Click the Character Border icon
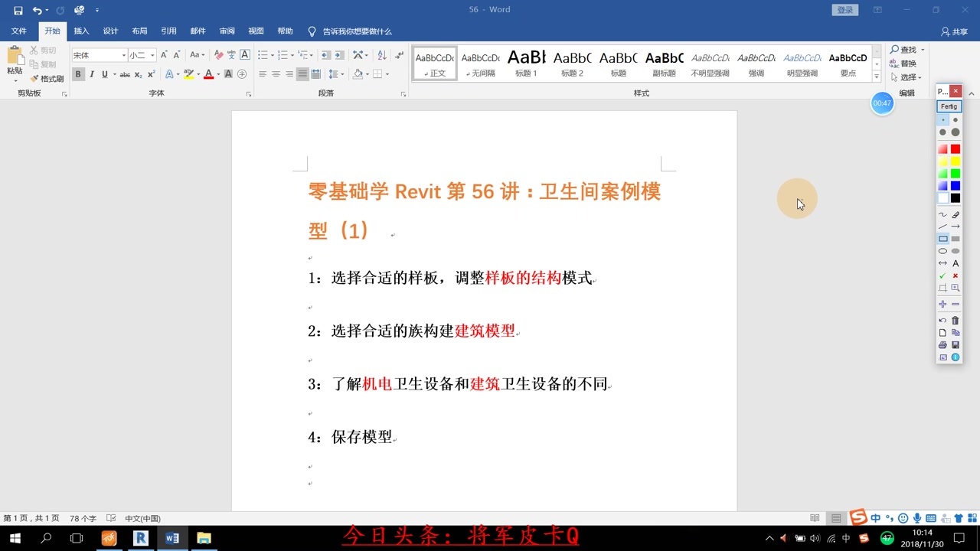The image size is (980, 551). pos(245,55)
